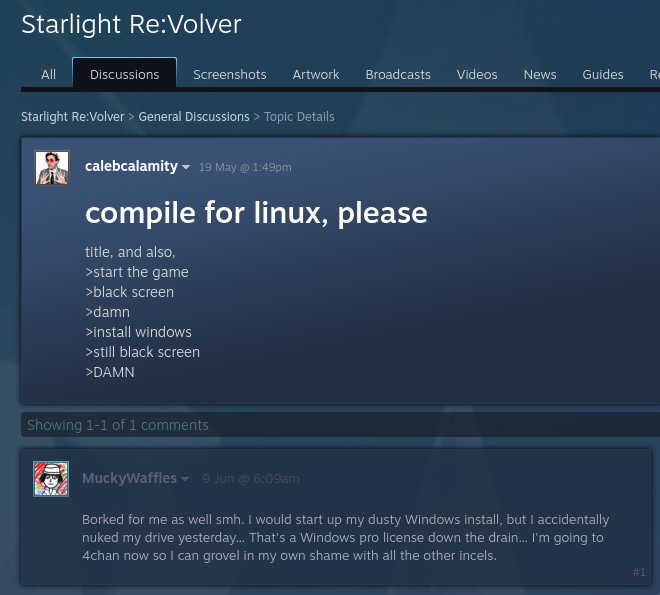Click the partially visible Reviews tab
Screen dimensions: 660x595
pyautogui.click(x=655, y=74)
